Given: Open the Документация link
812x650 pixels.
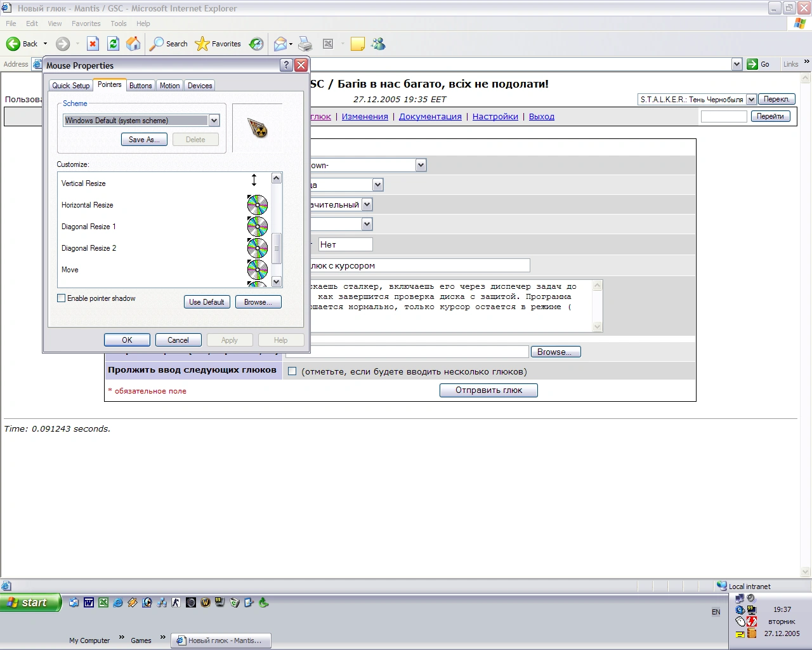Looking at the screenshot, I should (x=430, y=117).
